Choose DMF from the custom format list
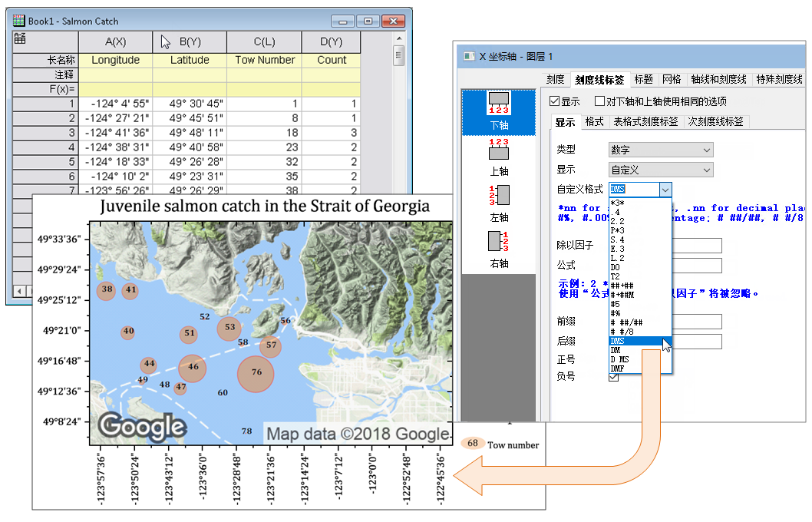This screenshot has height=522, width=812. point(639,368)
